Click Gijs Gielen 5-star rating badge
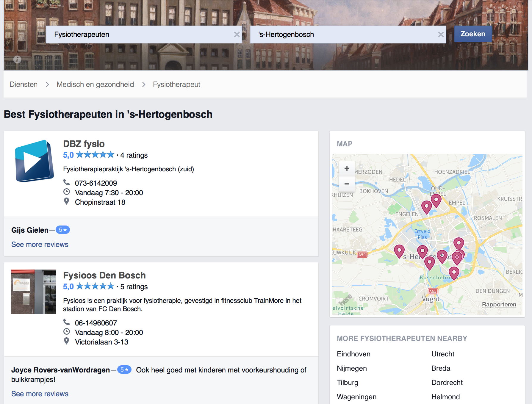Image resolution: width=532 pixels, height=404 pixels. (63, 230)
